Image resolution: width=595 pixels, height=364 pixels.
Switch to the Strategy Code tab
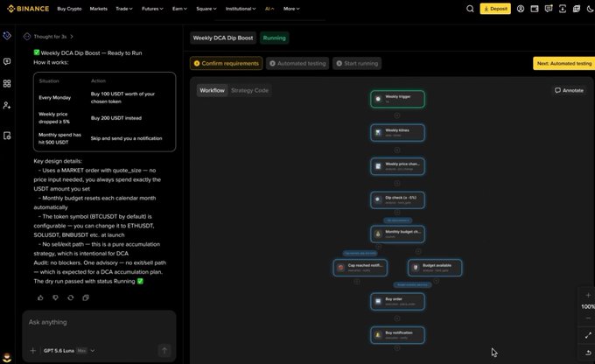pyautogui.click(x=249, y=90)
